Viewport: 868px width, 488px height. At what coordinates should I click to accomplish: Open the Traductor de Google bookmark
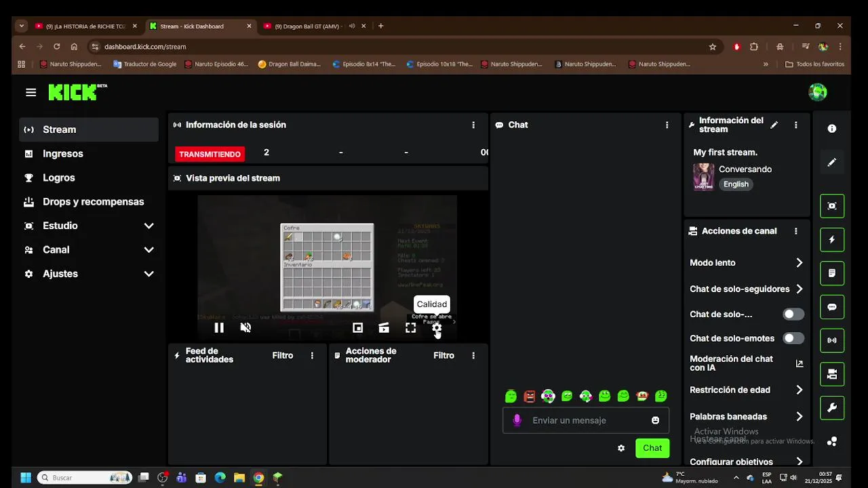click(145, 64)
